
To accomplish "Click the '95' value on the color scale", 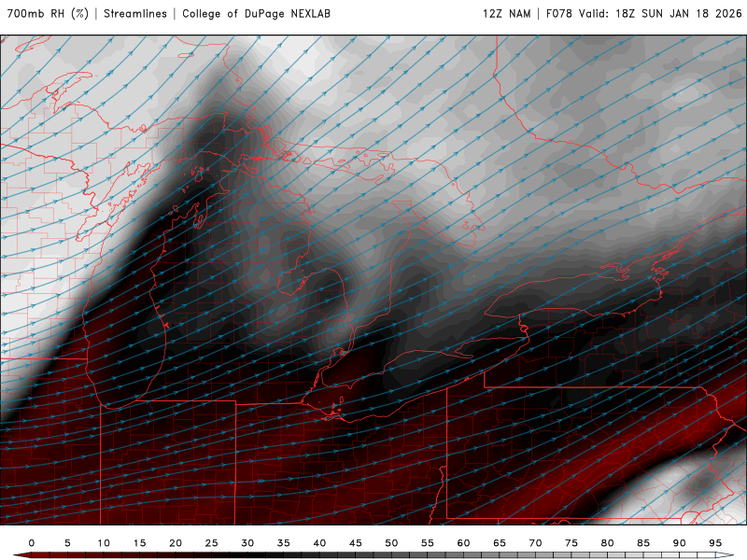I will click(x=715, y=543).
